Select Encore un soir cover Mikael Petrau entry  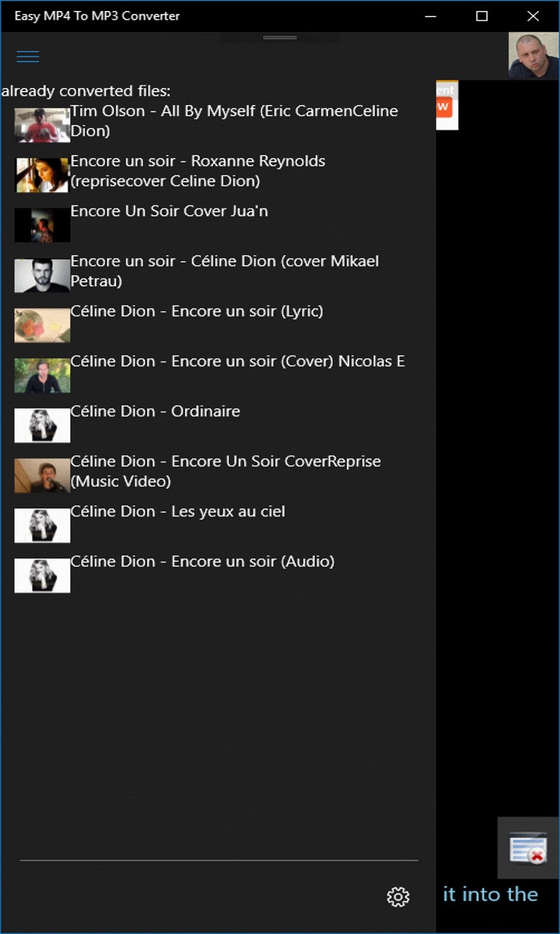225,271
